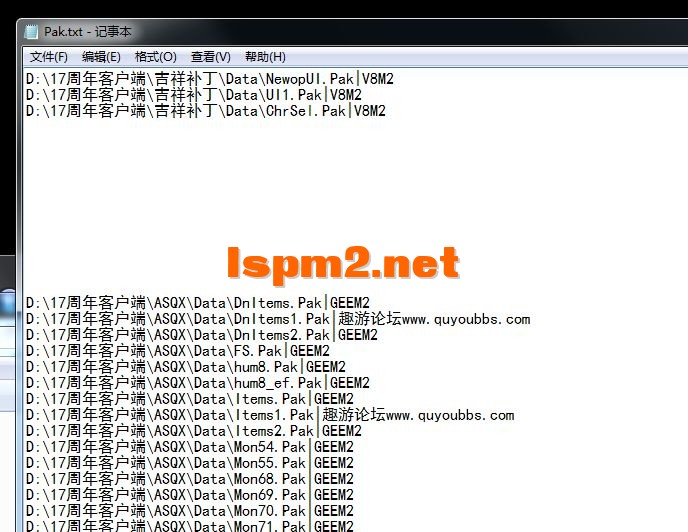The image size is (688, 532).
Task: Click the DnItems2.Pak|GEEM2 line
Action: tap(201, 335)
